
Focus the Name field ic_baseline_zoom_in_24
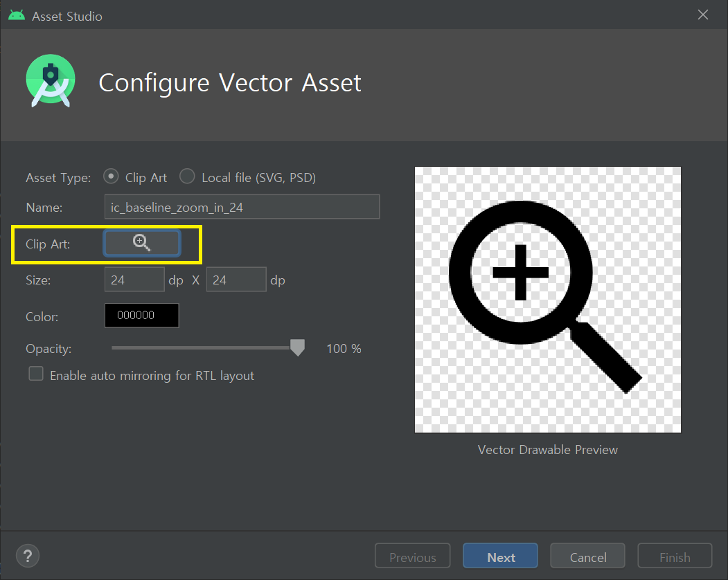[242, 207]
